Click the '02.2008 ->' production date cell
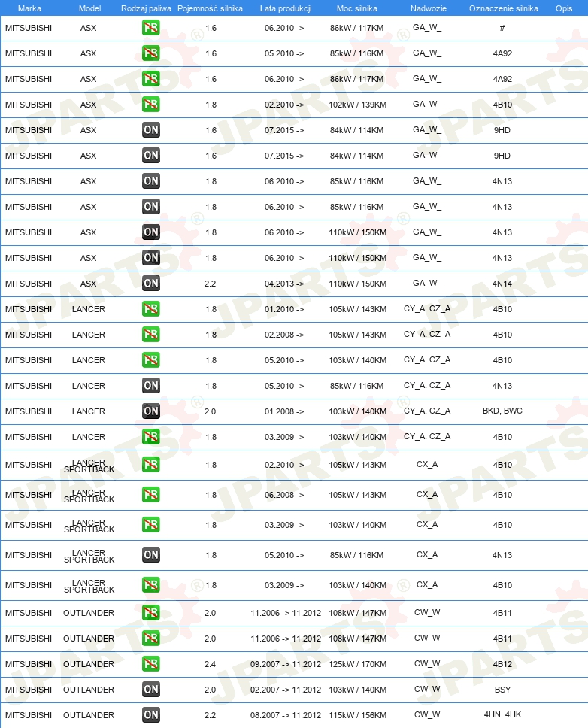This screenshot has height=728, width=588. click(284, 334)
